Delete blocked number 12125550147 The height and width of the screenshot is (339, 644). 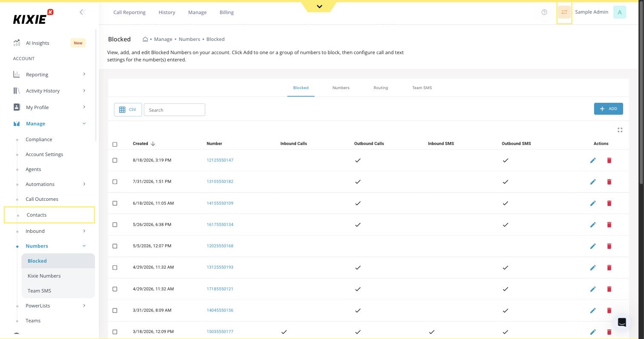(x=609, y=160)
